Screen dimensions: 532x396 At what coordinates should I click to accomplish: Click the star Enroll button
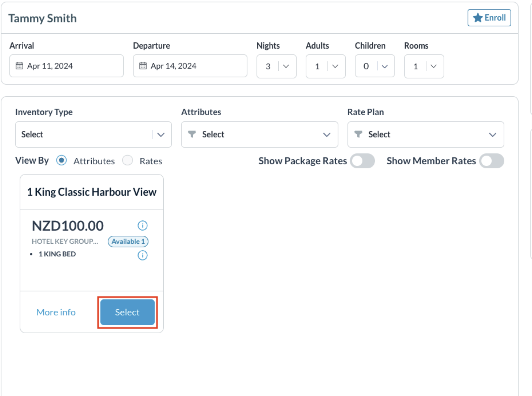tap(489, 18)
